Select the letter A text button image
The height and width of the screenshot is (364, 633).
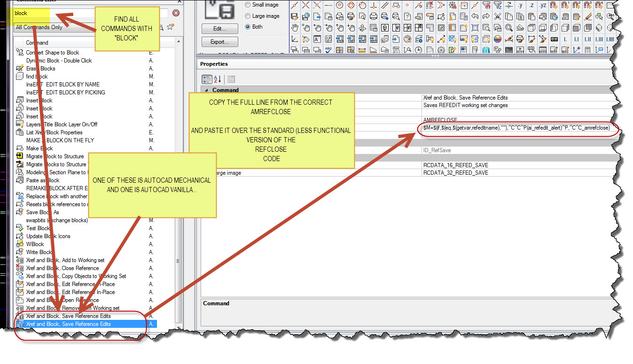pyautogui.click(x=318, y=39)
